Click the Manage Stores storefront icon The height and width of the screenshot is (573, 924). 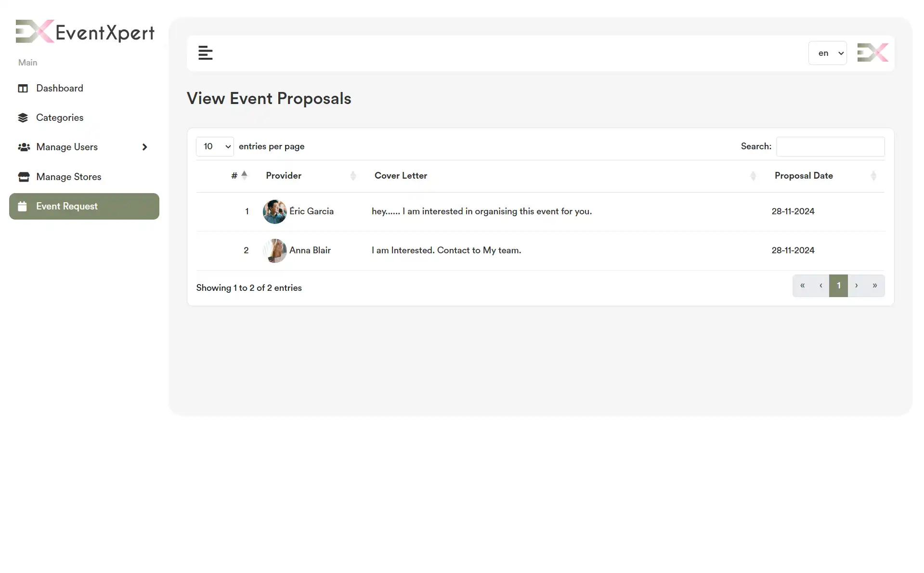pyautogui.click(x=24, y=177)
